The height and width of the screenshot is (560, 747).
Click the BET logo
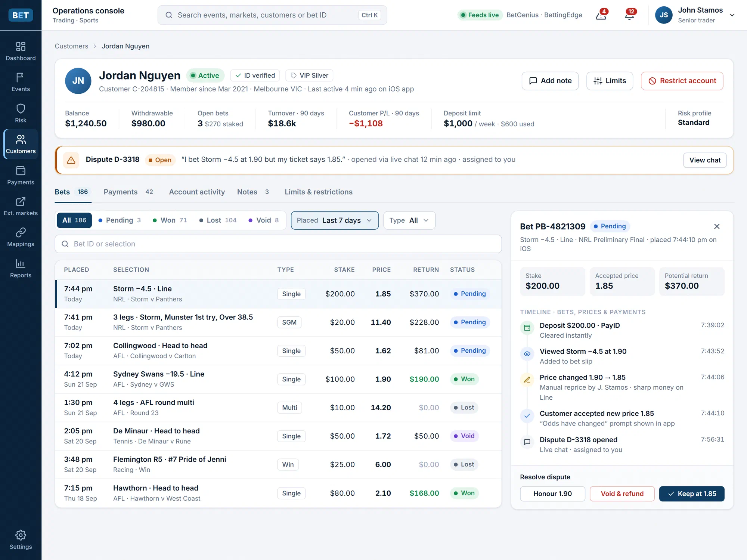coord(21,15)
